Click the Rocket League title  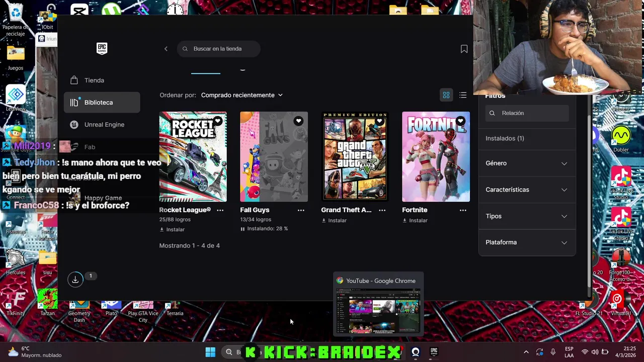(x=185, y=210)
